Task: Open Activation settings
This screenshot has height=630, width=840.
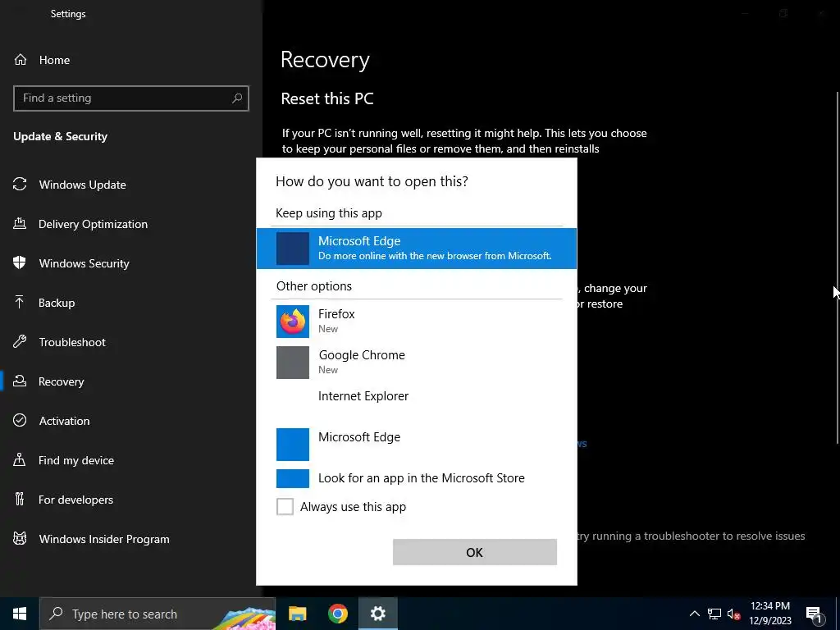Action: (x=64, y=421)
